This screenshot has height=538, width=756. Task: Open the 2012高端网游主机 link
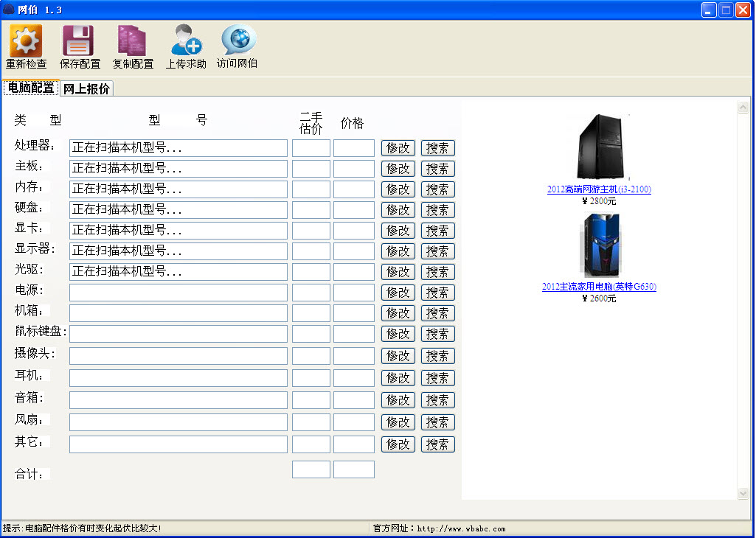(x=599, y=189)
